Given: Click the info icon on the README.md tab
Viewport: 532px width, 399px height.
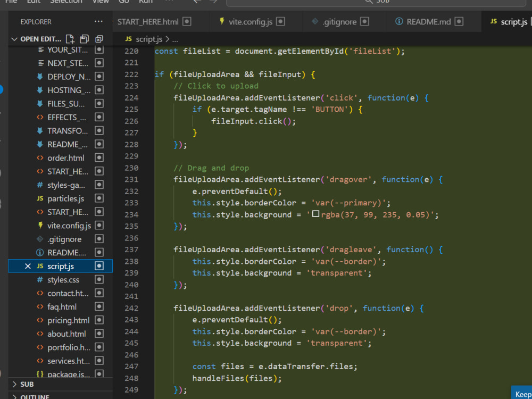Looking at the screenshot, I should [399, 22].
